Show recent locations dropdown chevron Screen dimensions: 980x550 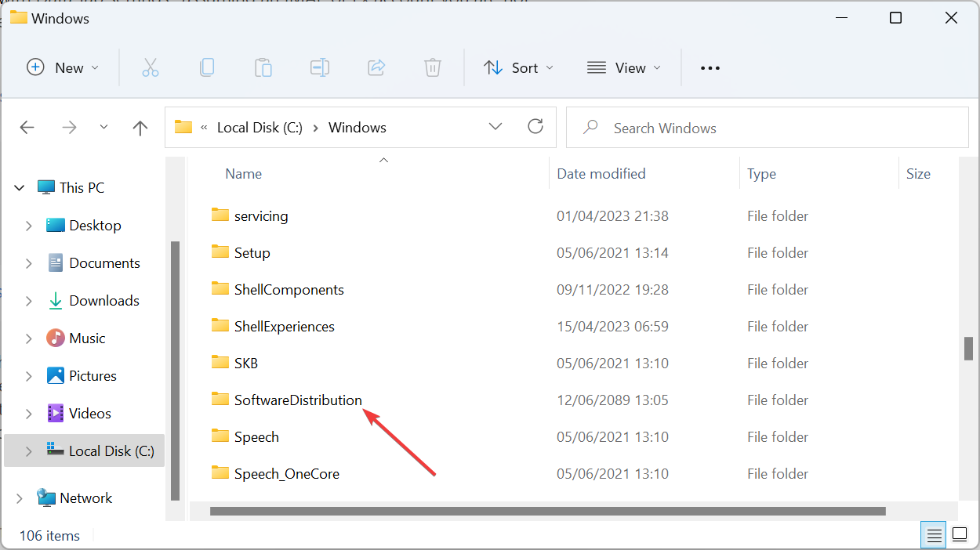(104, 128)
